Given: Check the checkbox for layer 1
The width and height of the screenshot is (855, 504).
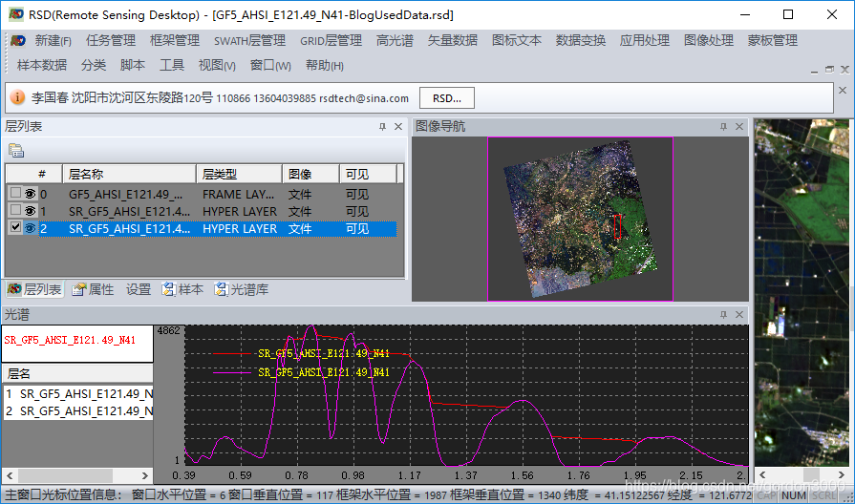Looking at the screenshot, I should pos(15,210).
